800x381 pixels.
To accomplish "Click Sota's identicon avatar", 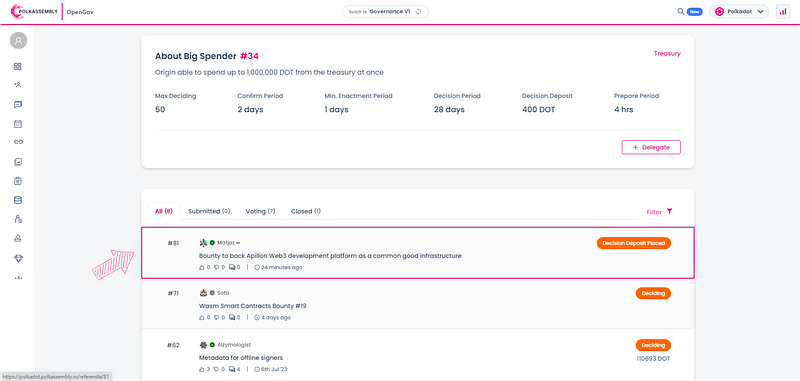I will [x=203, y=293].
